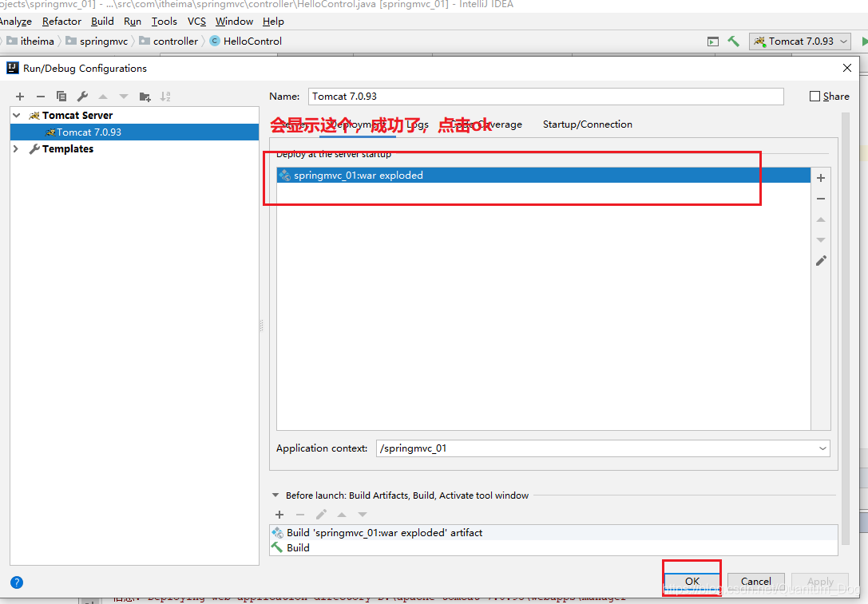
Task: Click the Run green arrow in main toolbar
Action: tap(865, 41)
